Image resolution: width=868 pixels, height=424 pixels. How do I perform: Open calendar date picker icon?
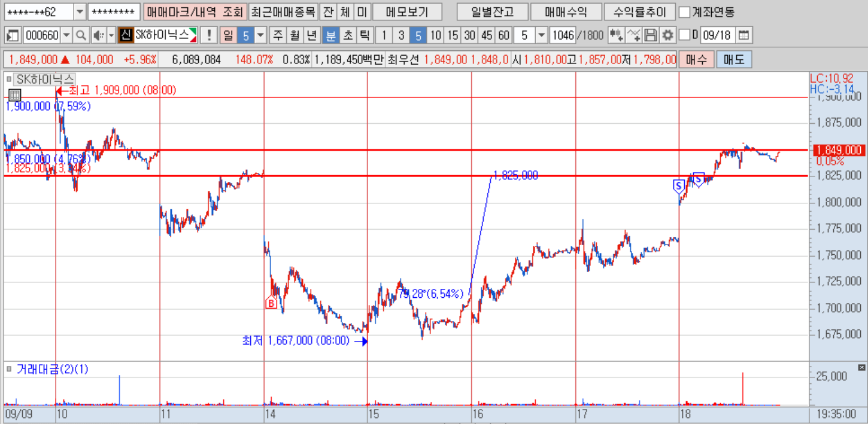tap(743, 35)
